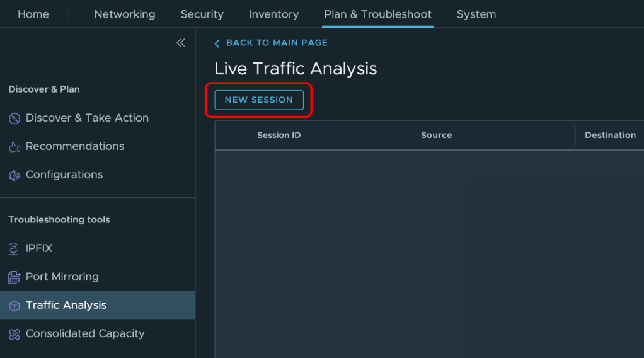Click the Configurations gear icon

coord(14,175)
